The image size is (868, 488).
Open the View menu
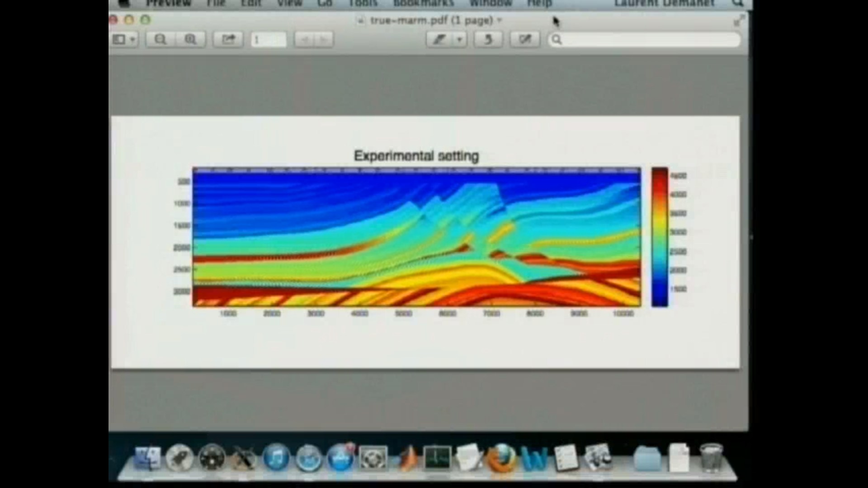tap(289, 4)
